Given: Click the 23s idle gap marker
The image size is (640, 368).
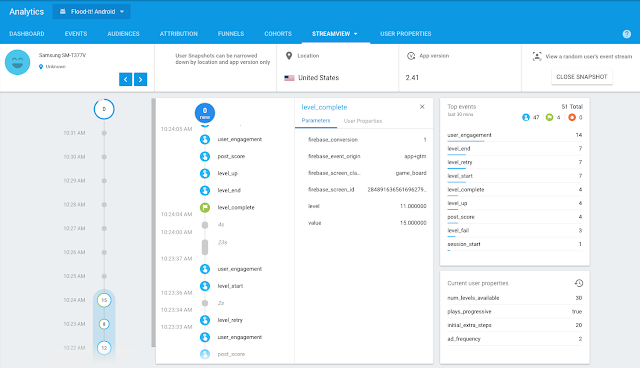Looking at the screenshot, I should click(x=205, y=247).
